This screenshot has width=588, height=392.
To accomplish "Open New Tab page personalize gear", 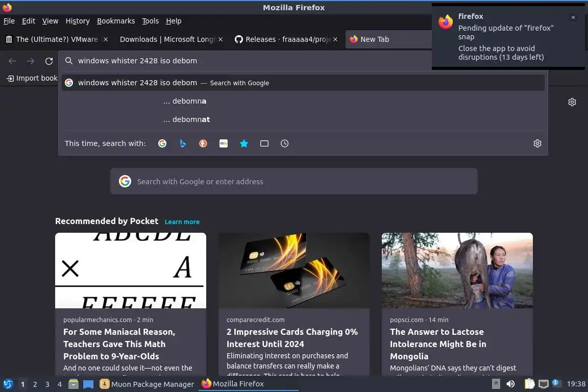I will (572, 102).
